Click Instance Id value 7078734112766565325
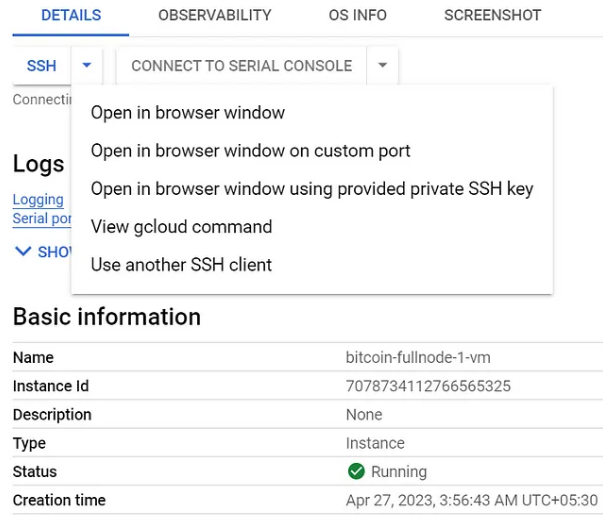 click(428, 386)
